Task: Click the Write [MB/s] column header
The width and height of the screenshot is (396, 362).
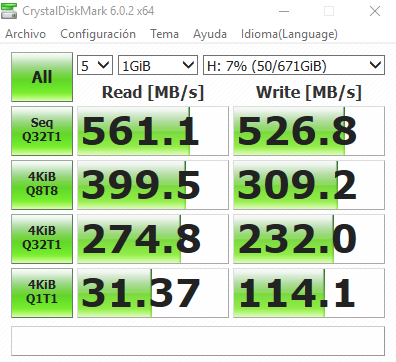Action: [309, 92]
